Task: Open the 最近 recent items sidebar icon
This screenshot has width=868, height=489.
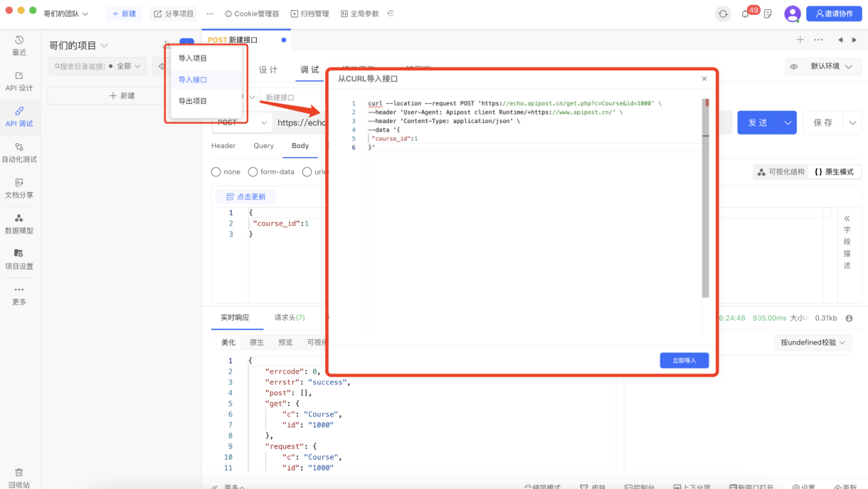Action: (x=19, y=46)
